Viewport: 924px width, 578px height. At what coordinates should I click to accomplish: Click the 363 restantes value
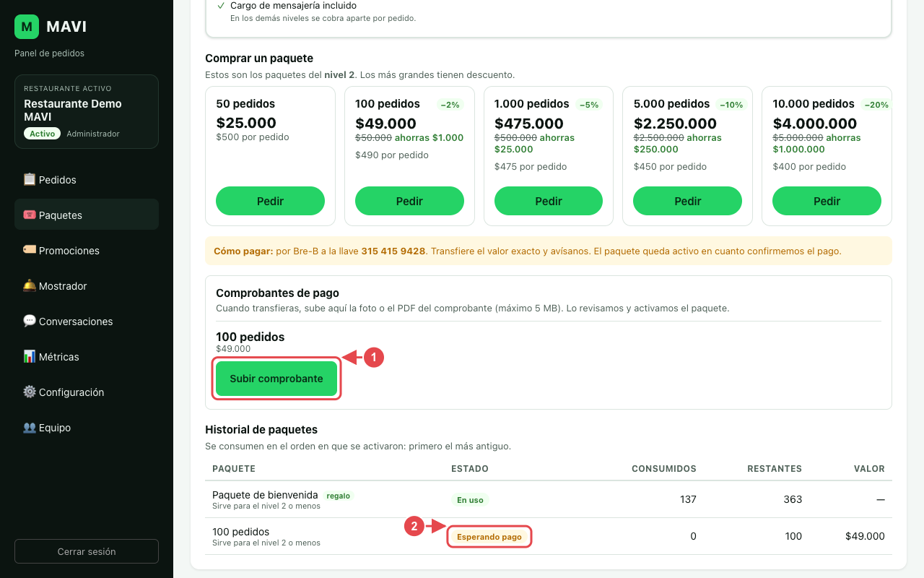793,499
